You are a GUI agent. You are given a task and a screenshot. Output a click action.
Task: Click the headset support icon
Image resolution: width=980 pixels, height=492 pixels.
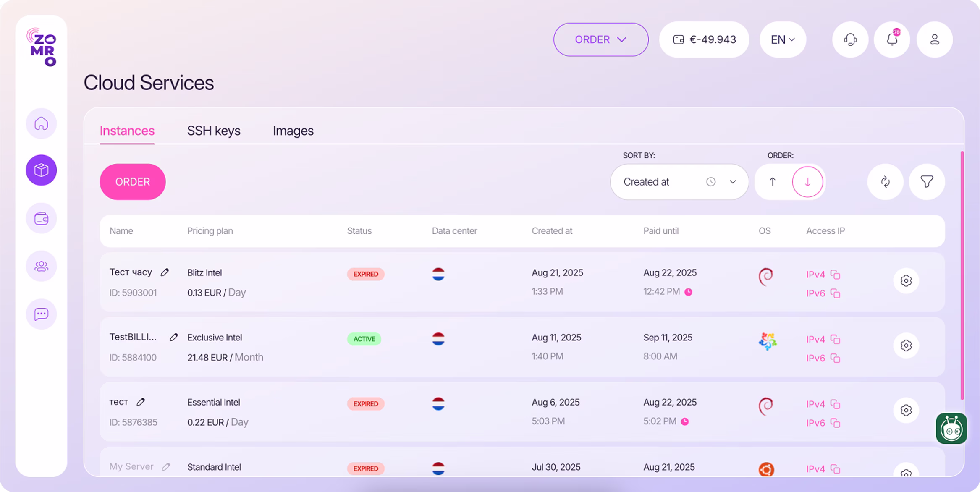(850, 39)
